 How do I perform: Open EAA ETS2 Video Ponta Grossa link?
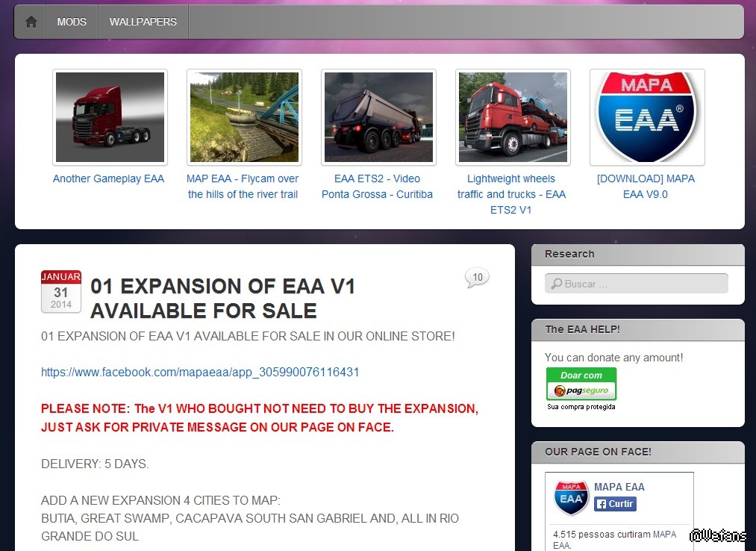377,186
